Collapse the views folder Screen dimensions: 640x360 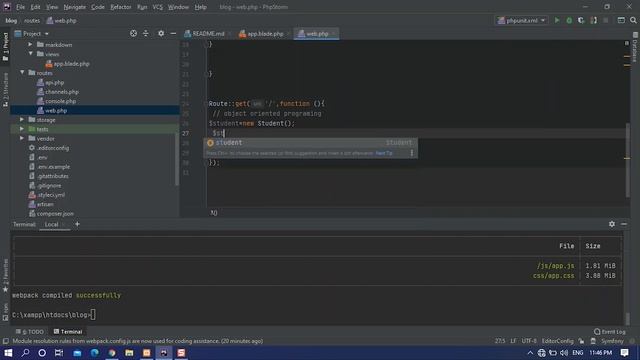pyautogui.click(x=31, y=54)
